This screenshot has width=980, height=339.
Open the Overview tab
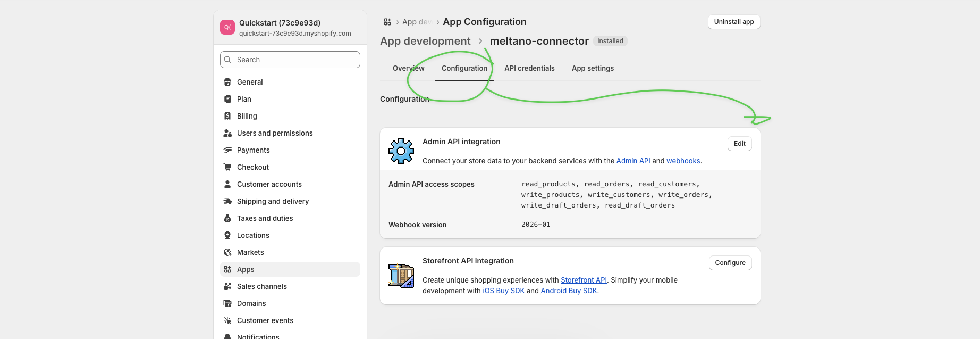(x=409, y=68)
